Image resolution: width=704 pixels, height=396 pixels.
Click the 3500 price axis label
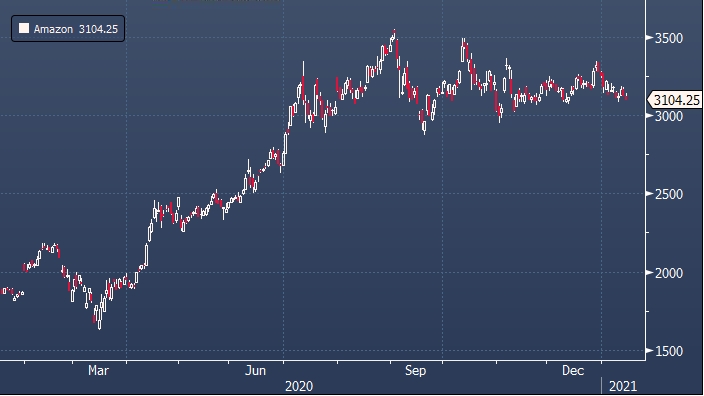[669, 38]
